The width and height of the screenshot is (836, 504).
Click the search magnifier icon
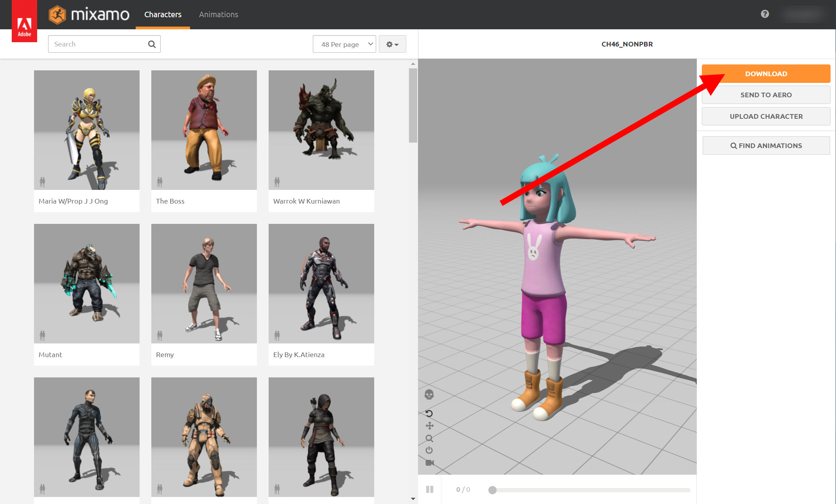(152, 44)
